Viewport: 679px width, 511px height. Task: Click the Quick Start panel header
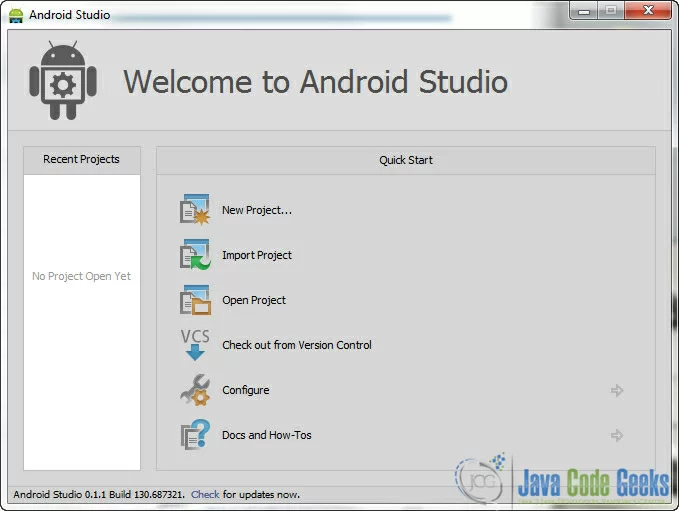406,160
